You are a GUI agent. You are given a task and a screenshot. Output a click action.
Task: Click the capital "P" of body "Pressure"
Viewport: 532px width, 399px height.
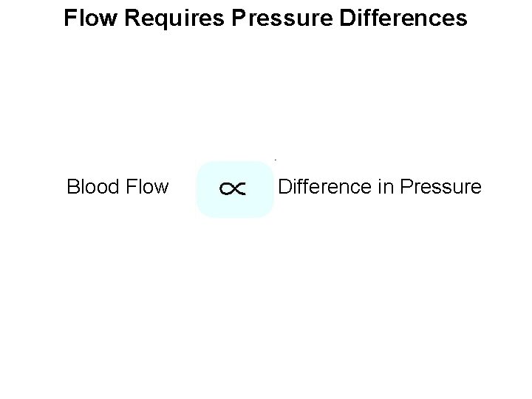(x=406, y=186)
